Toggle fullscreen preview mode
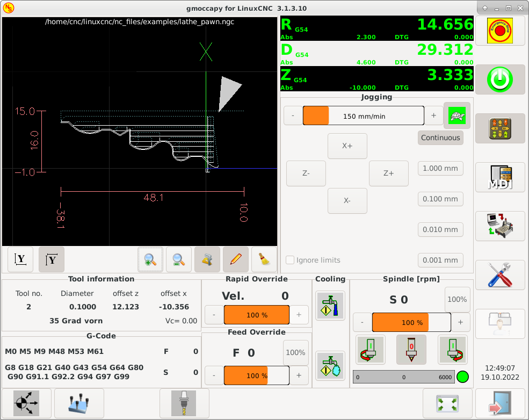Screen dimensions: 529x420 click(448, 403)
